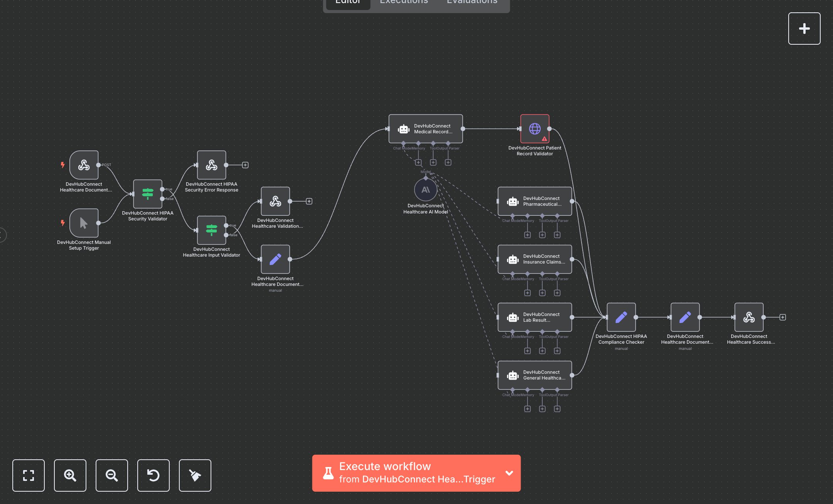Select the Manual Setup Trigger node
This screenshot has width=833, height=504.
(x=84, y=223)
